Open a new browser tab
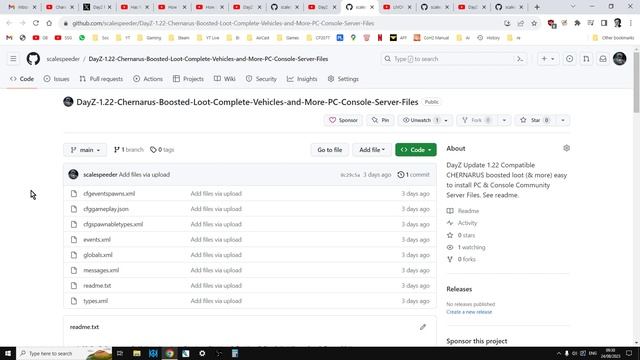640x360 pixels. pos(537,7)
